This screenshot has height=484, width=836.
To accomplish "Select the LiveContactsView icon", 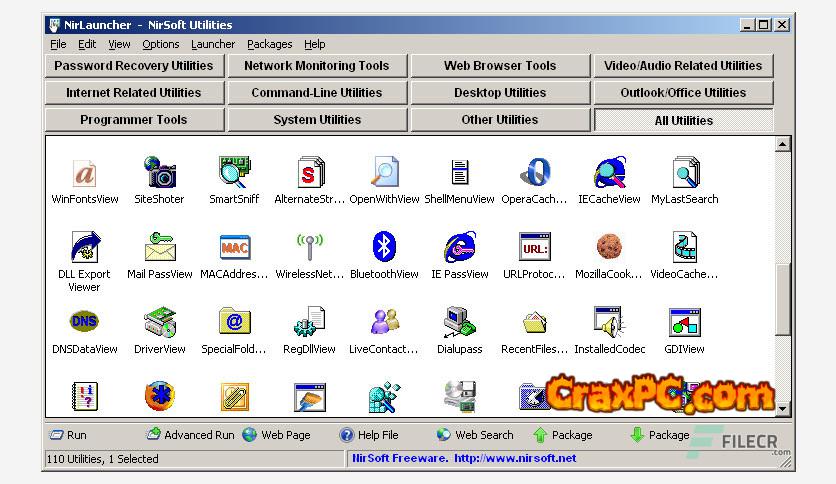I will (384, 321).
